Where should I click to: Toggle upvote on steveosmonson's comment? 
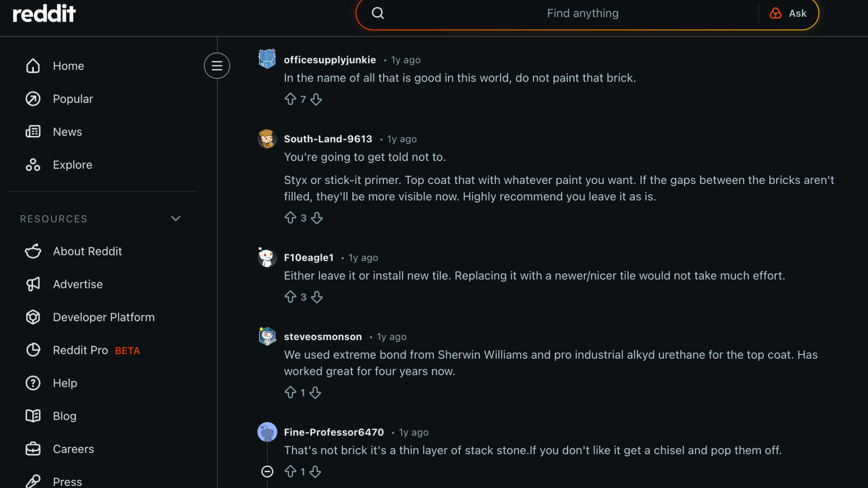coord(290,393)
